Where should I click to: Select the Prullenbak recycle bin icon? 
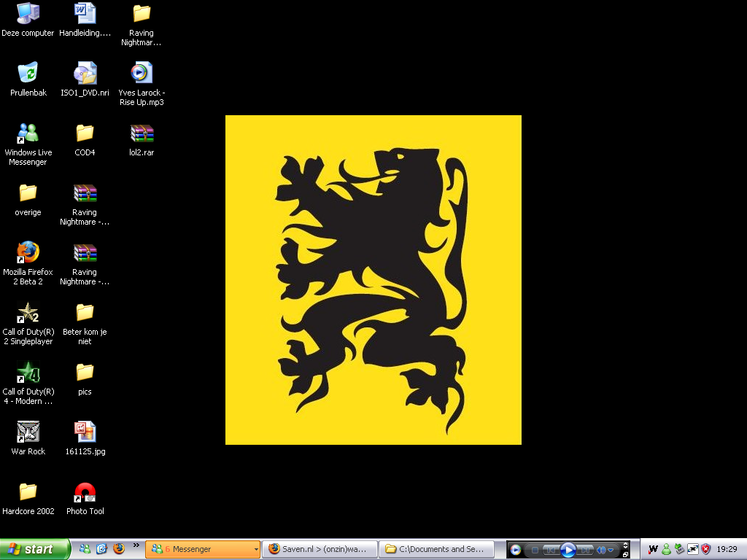(28, 80)
